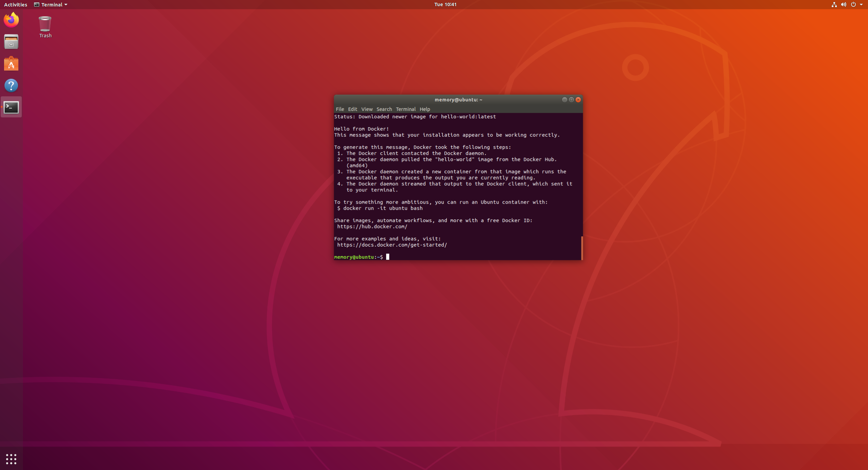This screenshot has height=470, width=868.
Task: Launch Firefox from the dock
Action: [x=11, y=20]
